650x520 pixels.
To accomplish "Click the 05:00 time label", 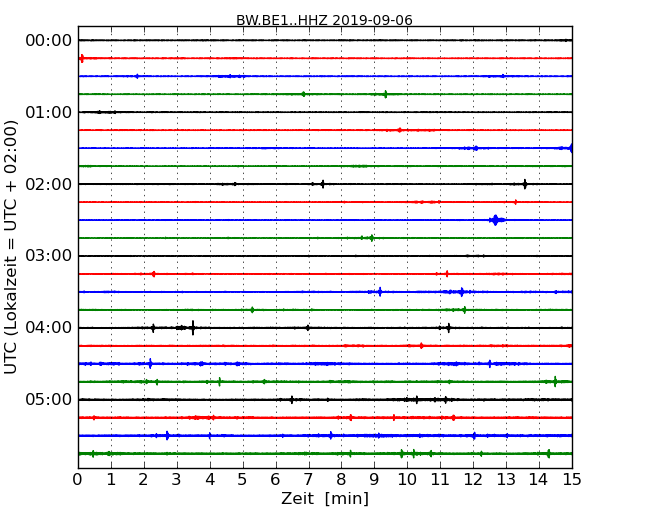I will 49,399.
